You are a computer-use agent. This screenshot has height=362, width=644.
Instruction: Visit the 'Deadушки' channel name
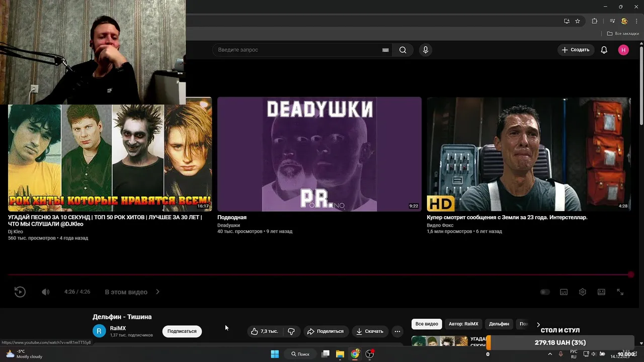point(228,225)
